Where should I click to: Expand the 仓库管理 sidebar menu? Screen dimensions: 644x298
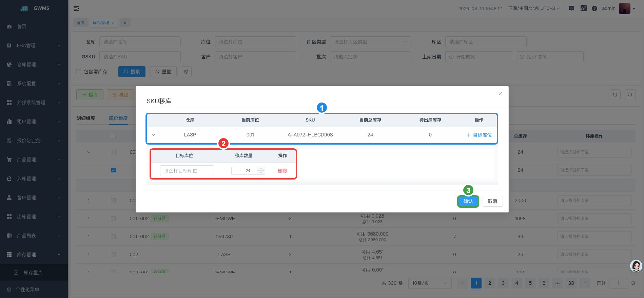pyautogui.click(x=34, y=64)
